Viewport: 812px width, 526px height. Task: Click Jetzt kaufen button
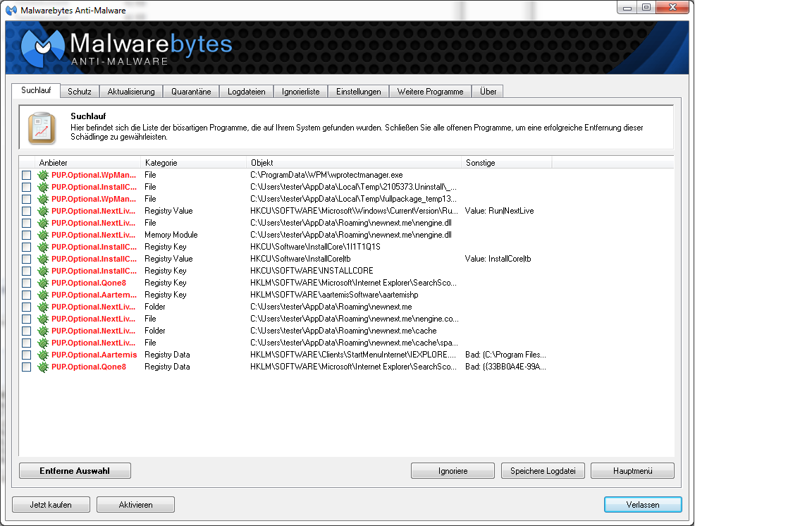(x=51, y=504)
